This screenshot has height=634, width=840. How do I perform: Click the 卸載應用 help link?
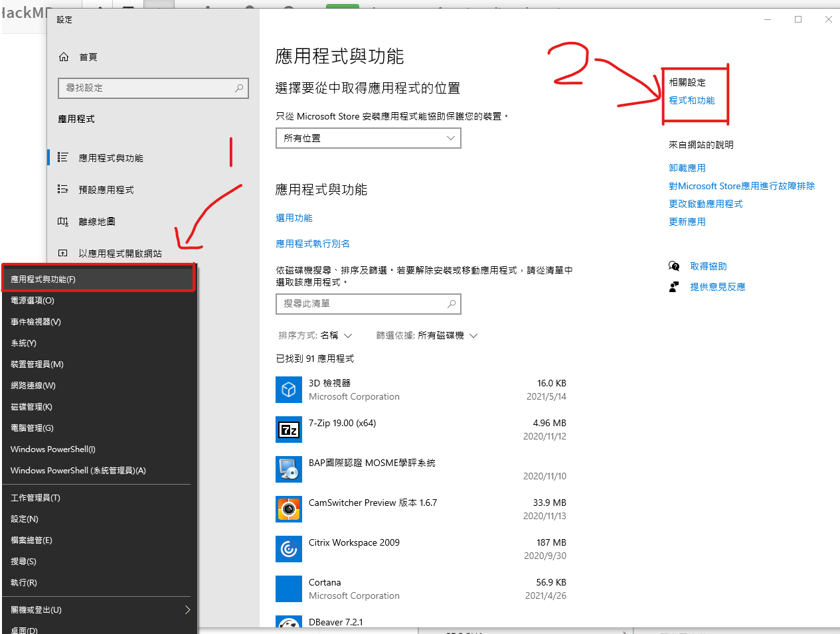687,168
